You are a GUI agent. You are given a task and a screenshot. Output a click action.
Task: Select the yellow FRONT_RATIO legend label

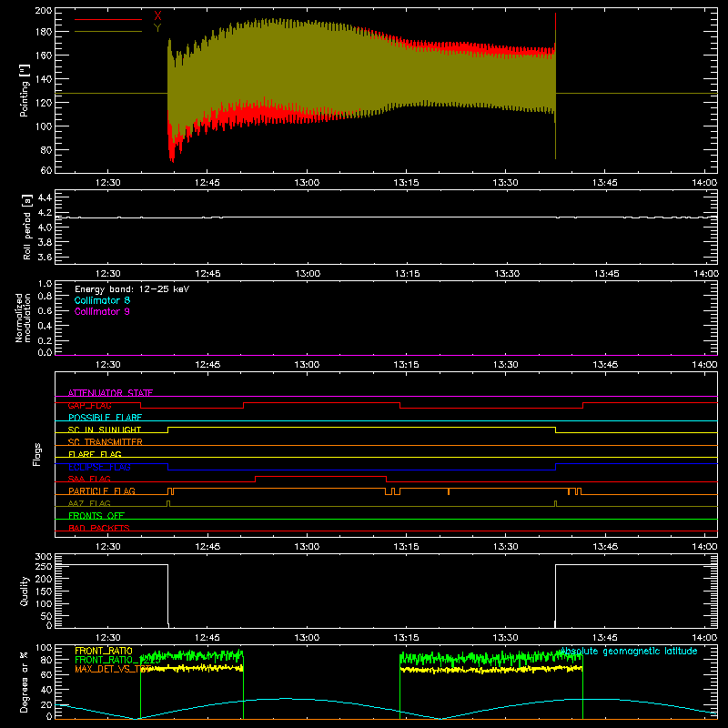104,651
